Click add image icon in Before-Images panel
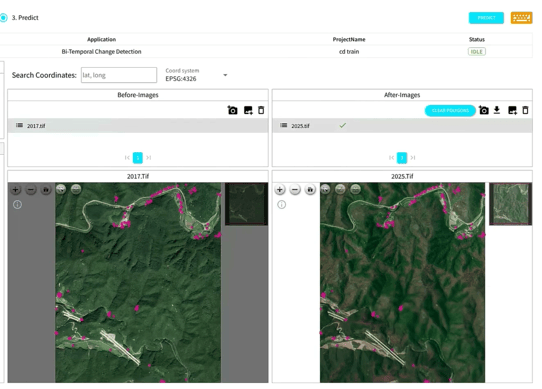The width and height of the screenshot is (542, 389). (248, 110)
